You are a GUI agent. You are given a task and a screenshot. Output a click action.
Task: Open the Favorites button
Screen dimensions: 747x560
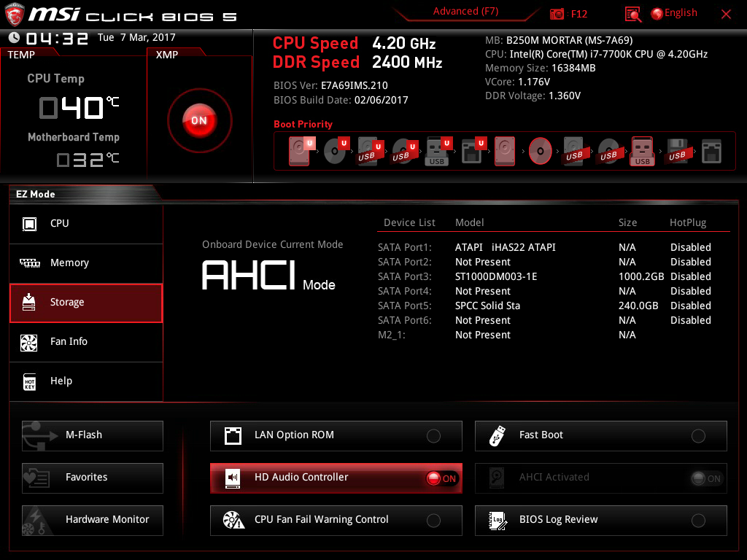[93, 478]
